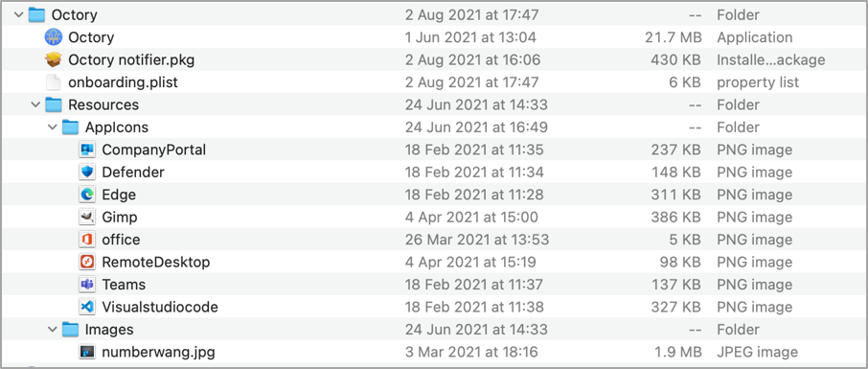The image size is (868, 369).
Task: Click the Visualstudiocode image icon
Action: click(x=87, y=307)
